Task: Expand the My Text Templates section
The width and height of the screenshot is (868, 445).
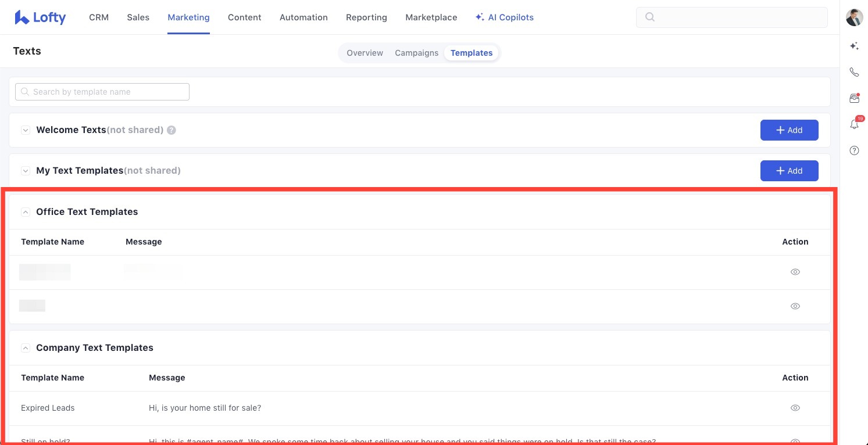Action: [x=26, y=171]
